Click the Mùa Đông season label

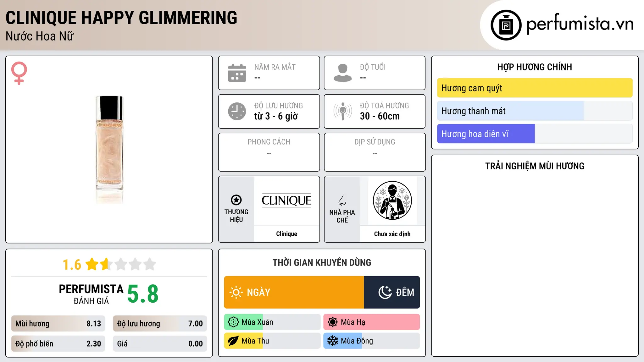pyautogui.click(x=357, y=341)
